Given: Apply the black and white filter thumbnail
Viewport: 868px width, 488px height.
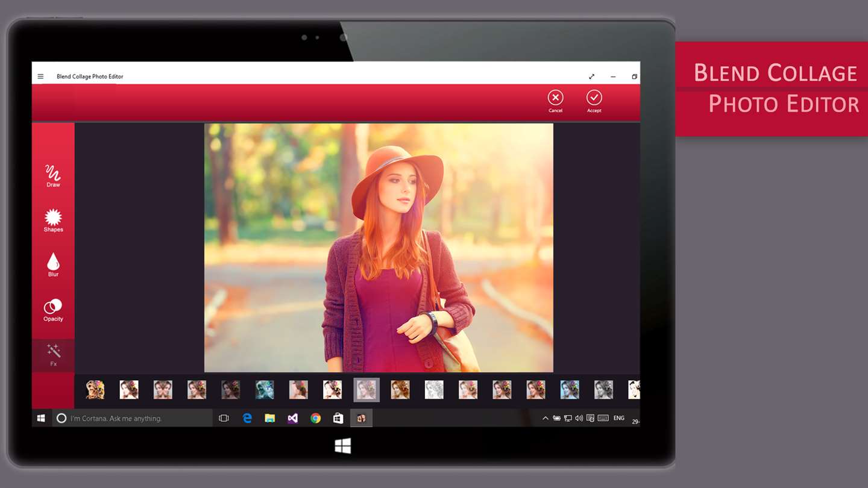Looking at the screenshot, I should [x=603, y=390].
